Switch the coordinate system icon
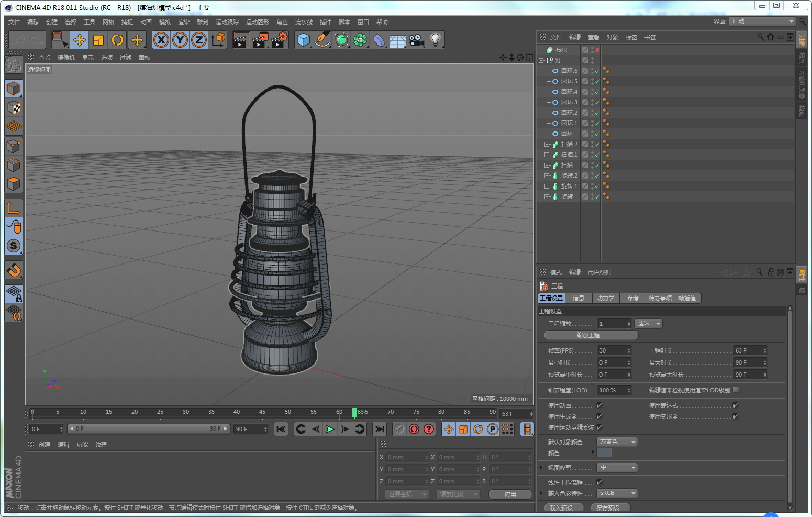Image resolution: width=812 pixels, height=517 pixels. click(218, 40)
